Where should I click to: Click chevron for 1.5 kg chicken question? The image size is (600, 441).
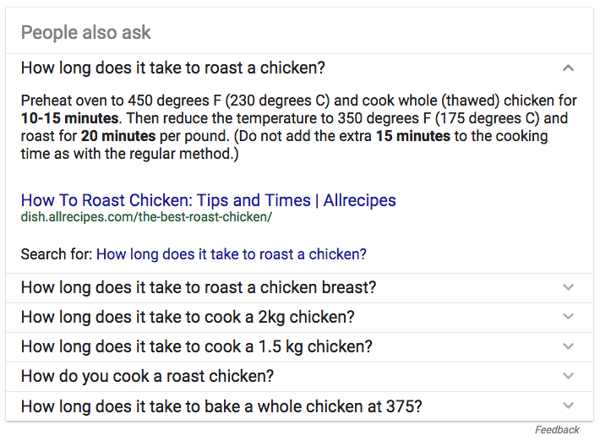568,347
